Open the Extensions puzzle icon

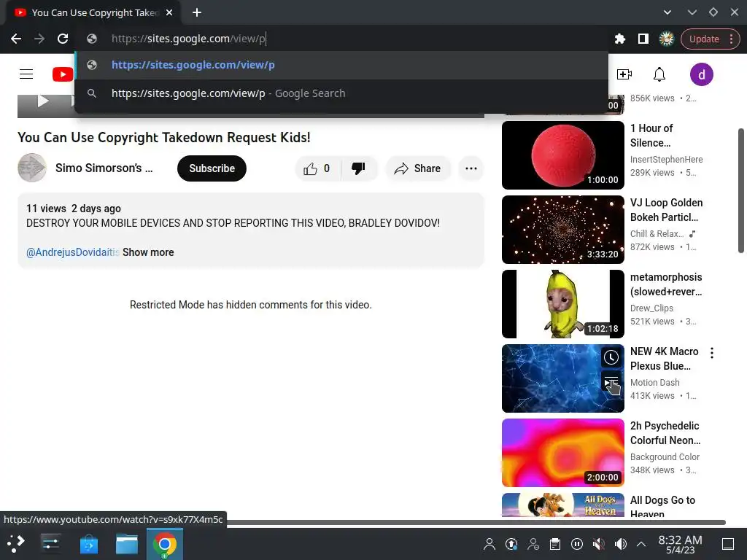tap(620, 39)
